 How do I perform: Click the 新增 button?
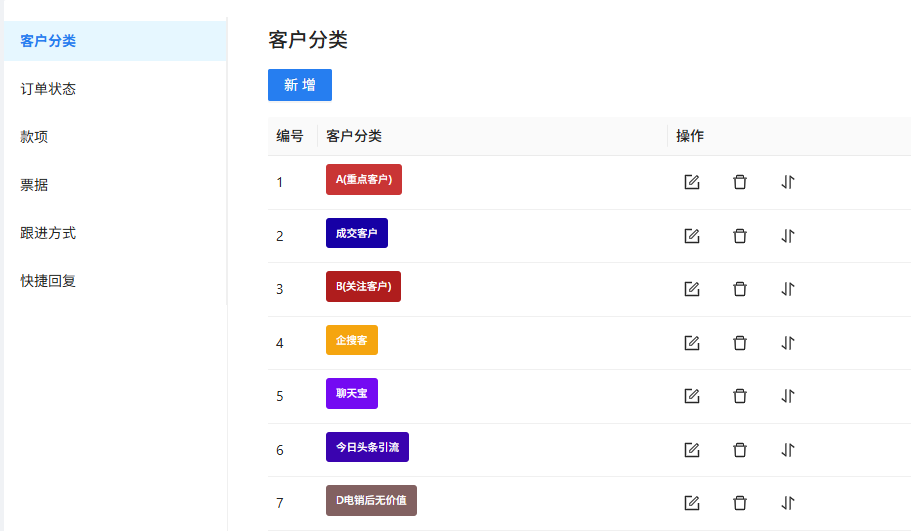point(300,85)
